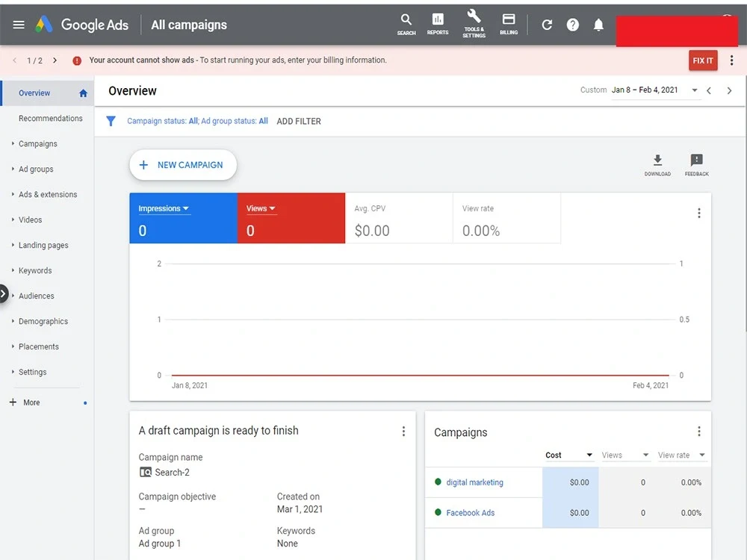This screenshot has height=560, width=747.
Task: Open the chart card three-dot menu
Action: tap(699, 213)
